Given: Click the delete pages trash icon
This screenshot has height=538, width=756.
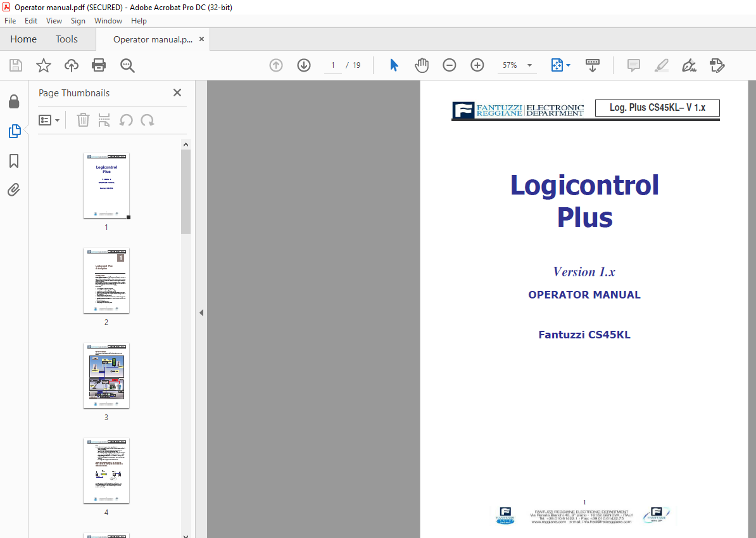Looking at the screenshot, I should (84, 120).
